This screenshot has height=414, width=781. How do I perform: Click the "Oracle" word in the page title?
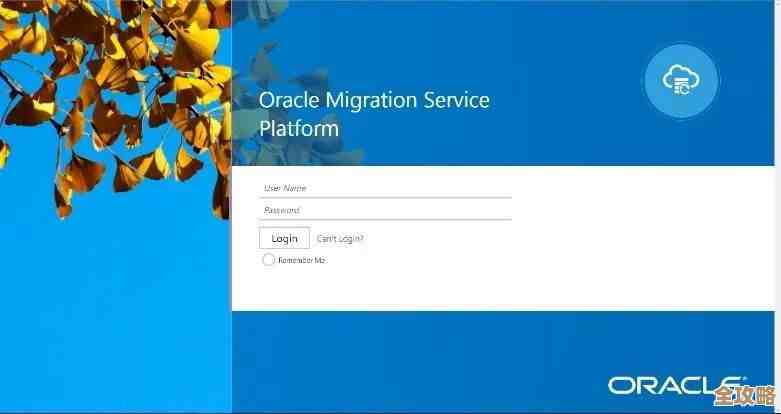pyautogui.click(x=286, y=100)
